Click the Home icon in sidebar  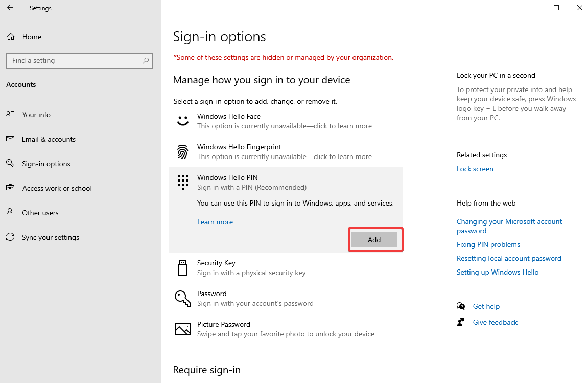click(10, 37)
